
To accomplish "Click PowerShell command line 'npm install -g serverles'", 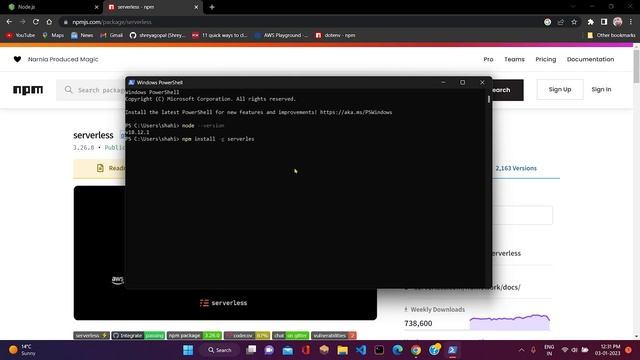I will [218, 139].
